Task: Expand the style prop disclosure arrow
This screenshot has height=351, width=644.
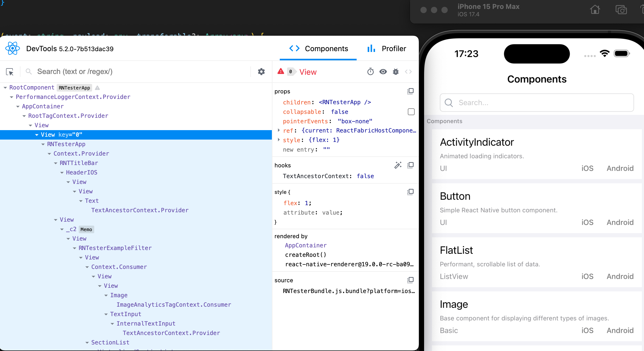Action: (x=279, y=140)
